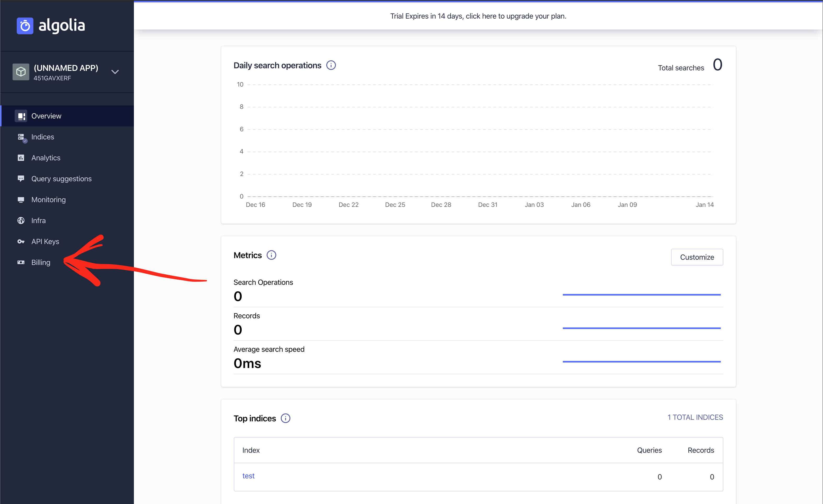
Task: Expand the application switcher chevron
Action: point(115,72)
